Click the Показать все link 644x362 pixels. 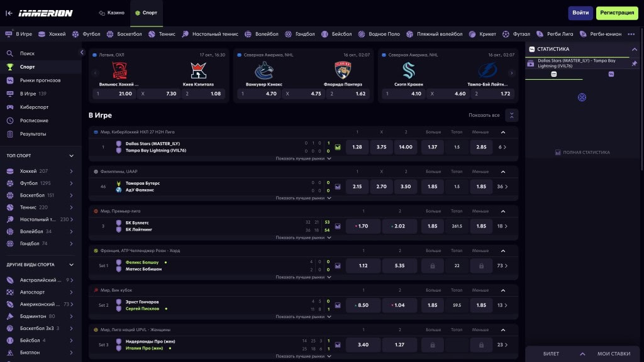pos(484,116)
